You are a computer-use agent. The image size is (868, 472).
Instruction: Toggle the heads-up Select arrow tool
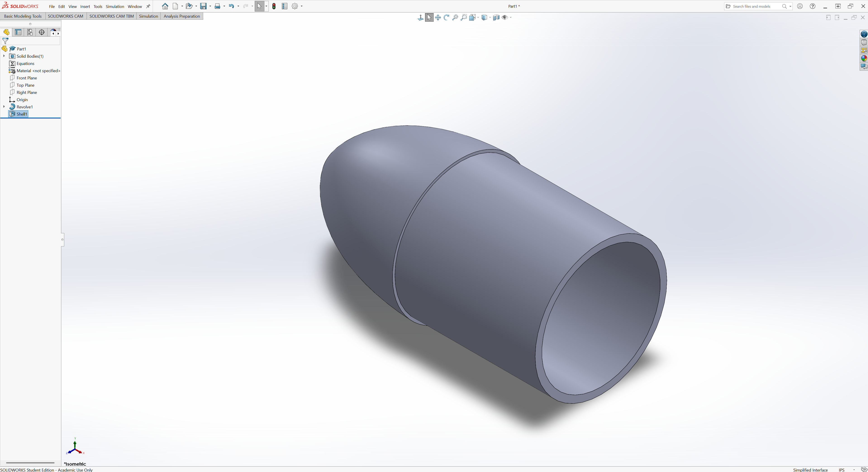point(429,17)
